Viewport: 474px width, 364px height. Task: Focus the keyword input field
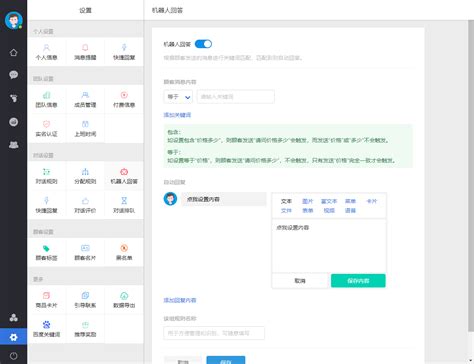(x=236, y=97)
